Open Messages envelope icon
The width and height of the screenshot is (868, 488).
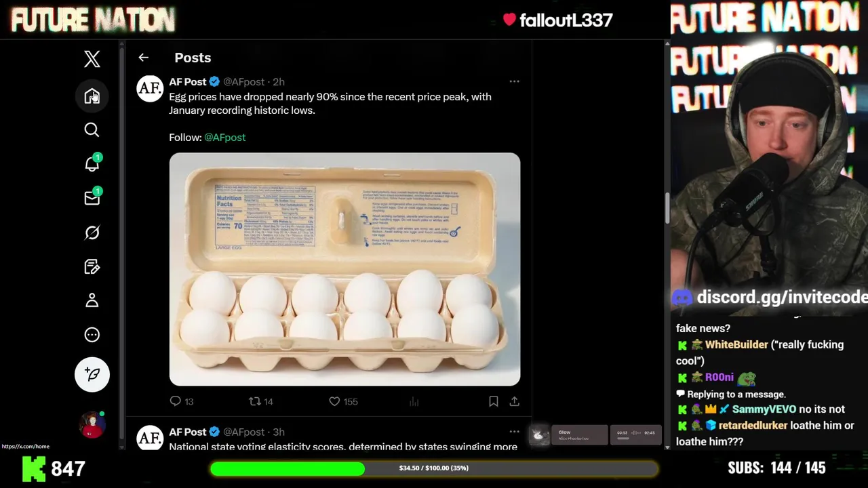coord(92,197)
